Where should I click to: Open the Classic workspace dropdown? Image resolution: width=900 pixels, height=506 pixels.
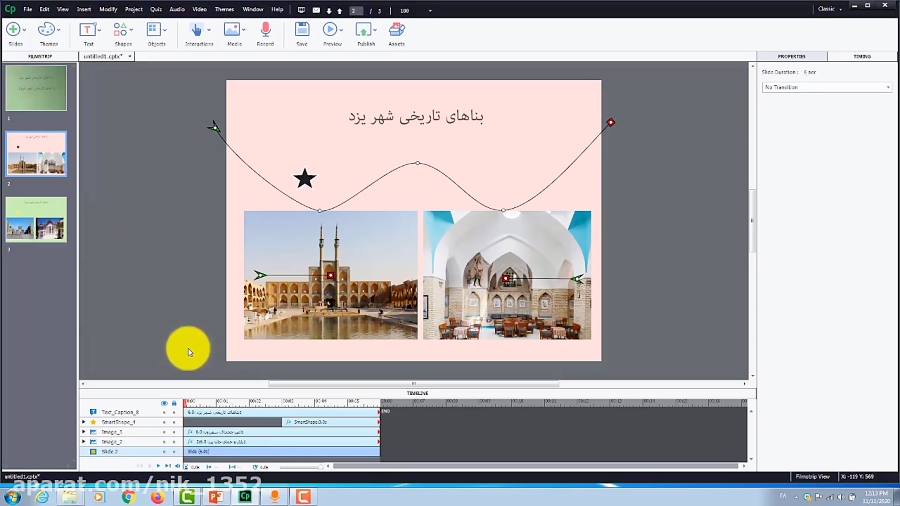click(x=830, y=9)
